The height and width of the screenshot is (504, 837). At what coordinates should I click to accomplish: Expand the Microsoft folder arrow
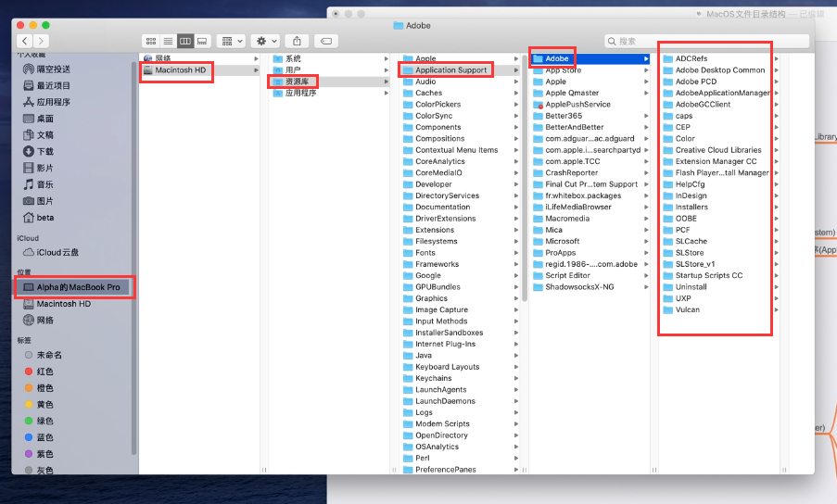point(646,241)
